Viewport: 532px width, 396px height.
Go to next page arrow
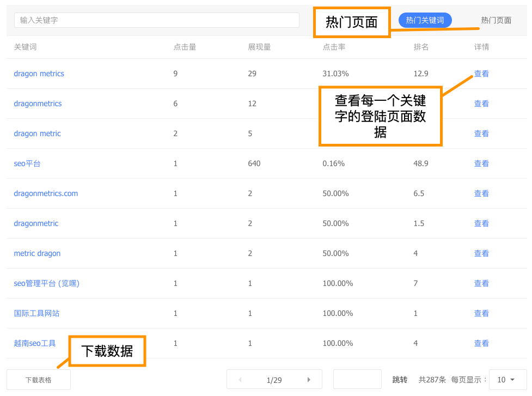pos(309,380)
